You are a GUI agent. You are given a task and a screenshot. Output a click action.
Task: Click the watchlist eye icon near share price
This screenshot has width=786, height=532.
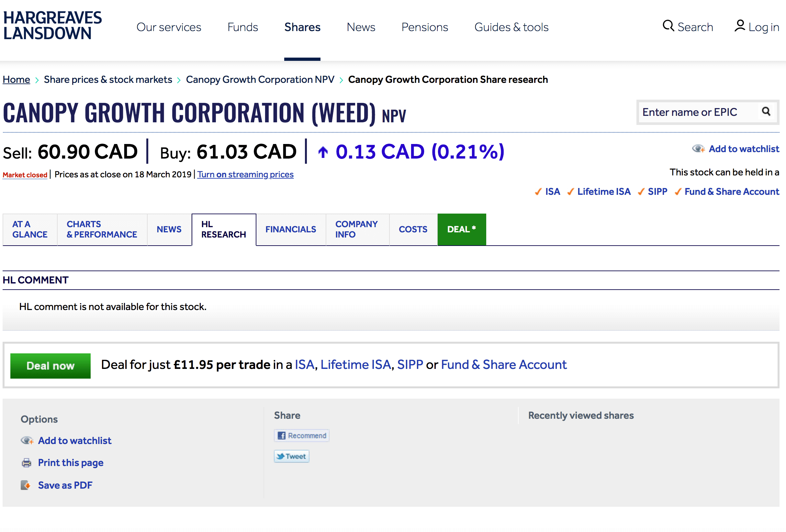tap(698, 149)
